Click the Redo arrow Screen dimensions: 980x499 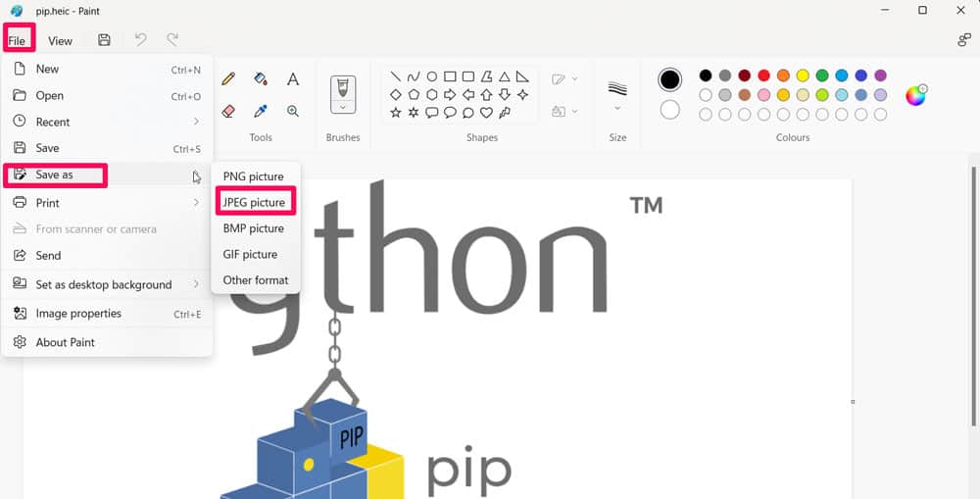(171, 40)
